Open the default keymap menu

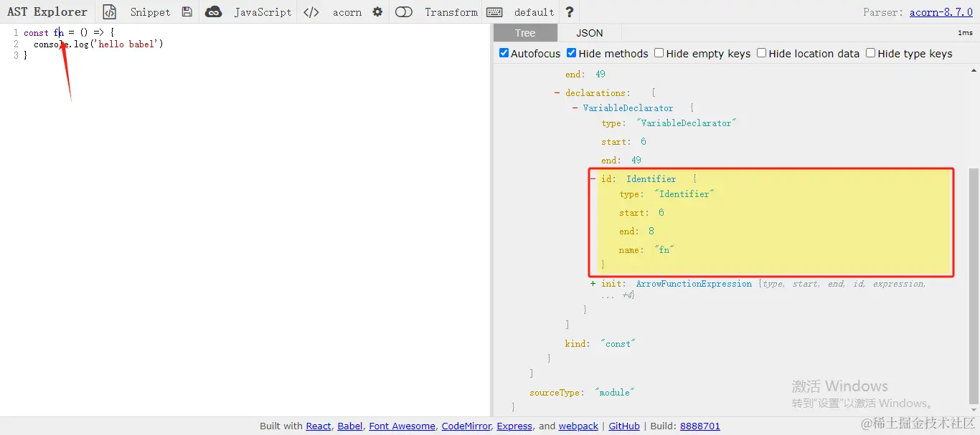[x=534, y=12]
